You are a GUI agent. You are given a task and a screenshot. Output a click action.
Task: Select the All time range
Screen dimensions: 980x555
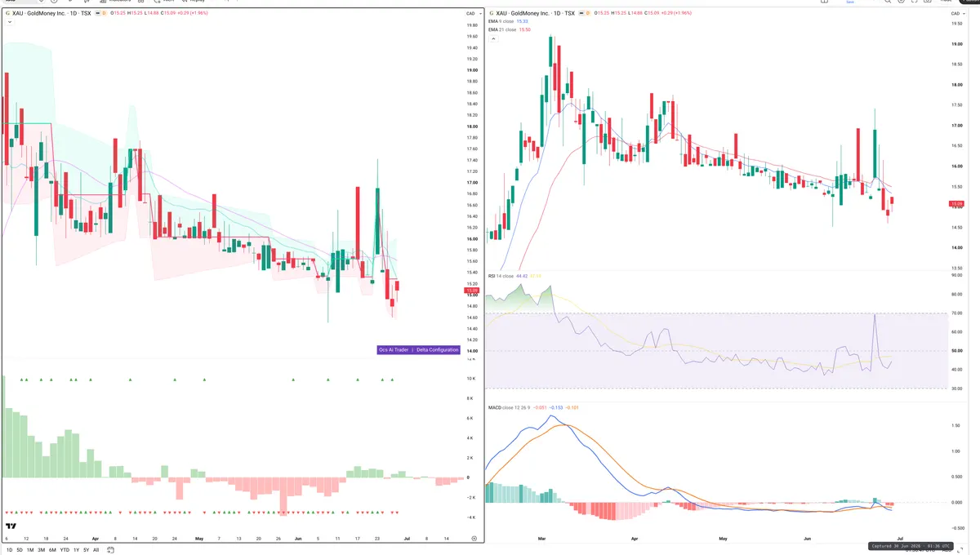[x=96, y=550]
